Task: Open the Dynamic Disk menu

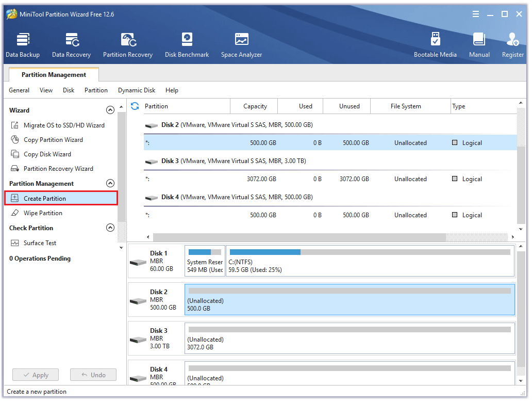Action: [136, 90]
